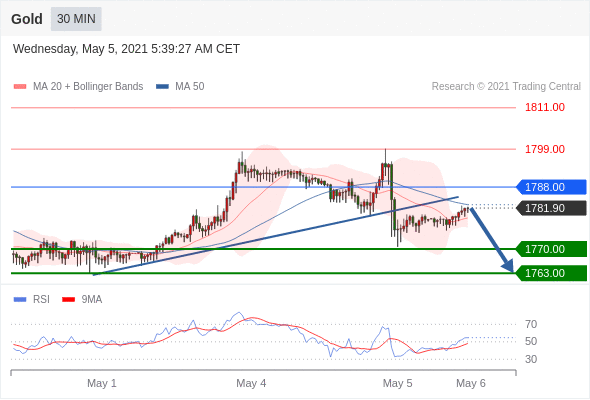Click the RSI 30 level label
This screenshot has height=400, width=590.
point(531,359)
